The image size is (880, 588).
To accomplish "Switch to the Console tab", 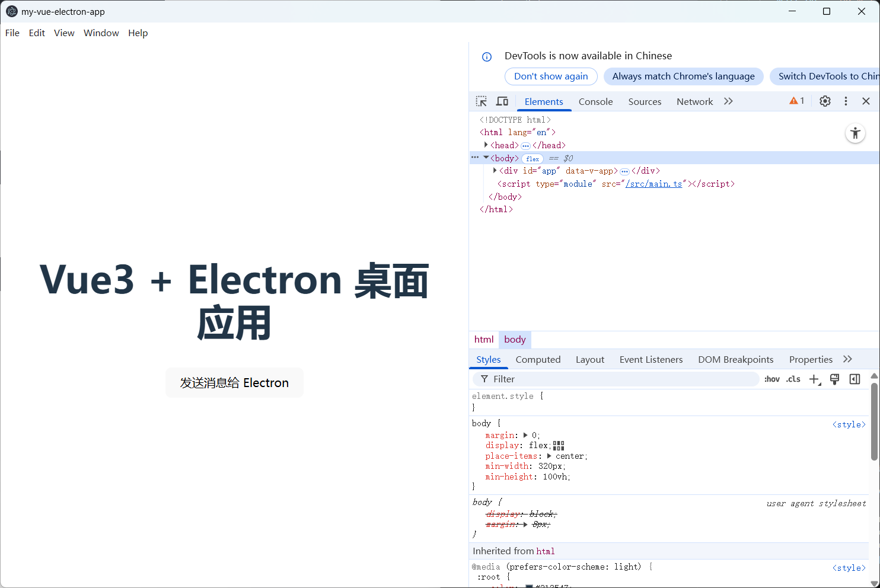I will pos(595,101).
